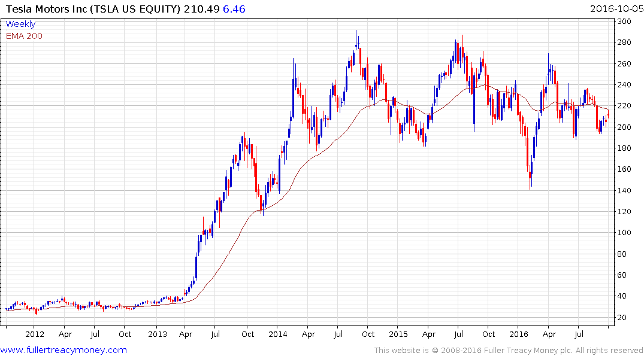Viewport: 644px width, 359px height.
Task: Click the 100 price axis label
Action: click(x=624, y=233)
